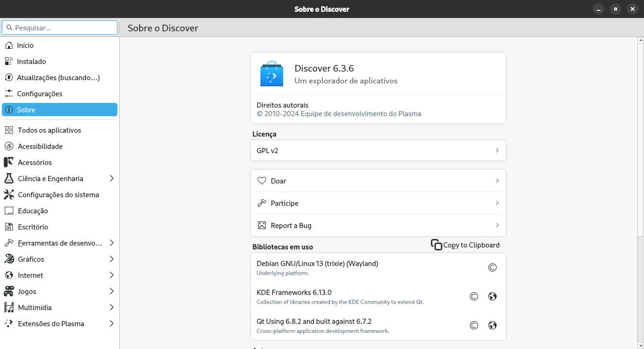Click the copyright icon for KDE Frameworks
Screen dimensions: 644x349
point(474,296)
